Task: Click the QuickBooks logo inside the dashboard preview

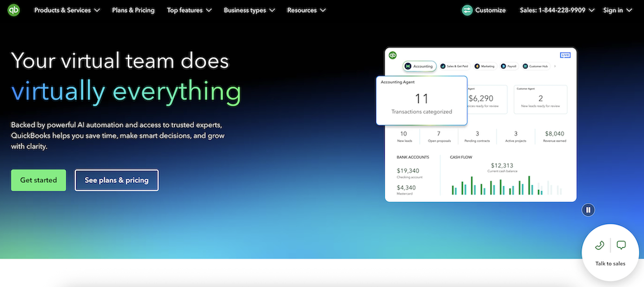Action: click(393, 55)
